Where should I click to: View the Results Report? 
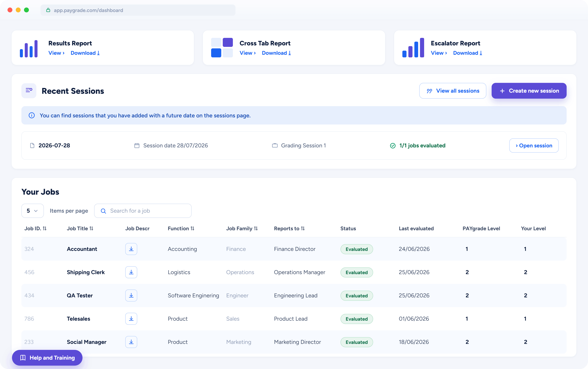point(56,53)
